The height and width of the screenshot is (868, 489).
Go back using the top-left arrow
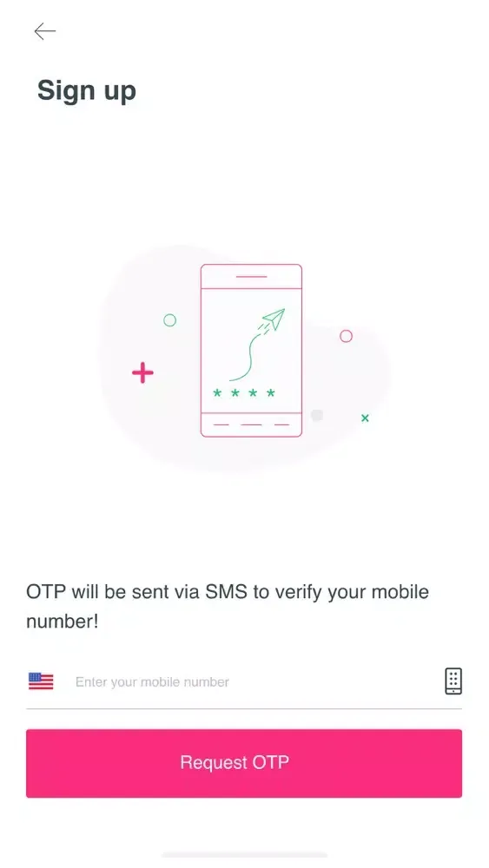(45, 31)
